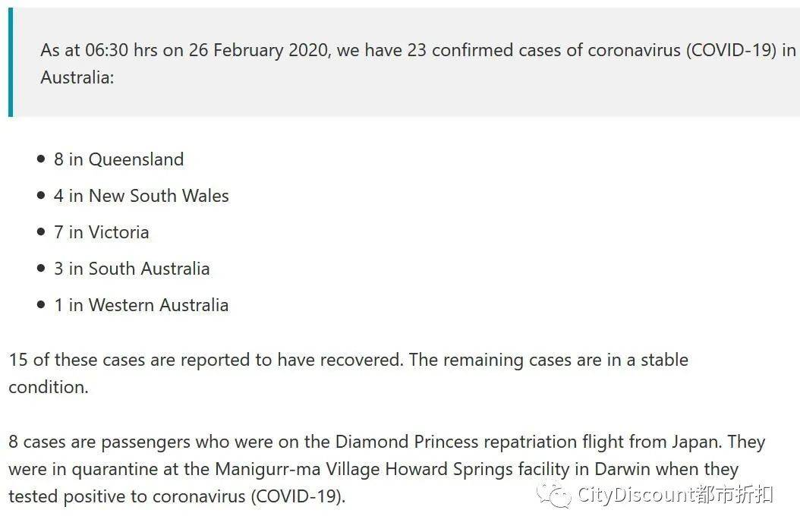Pick the "1 in Western Australia" entry
This screenshot has width=800, height=532.
point(141,305)
